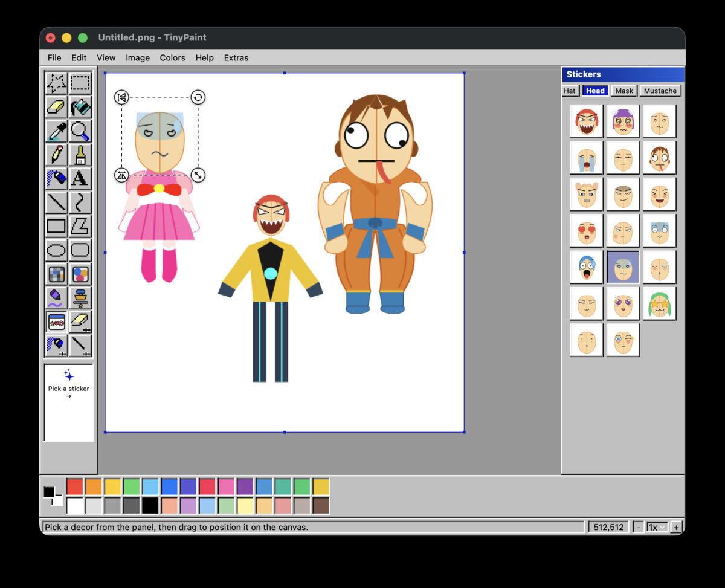The width and height of the screenshot is (725, 588).
Task: Select the colored circles tool
Action: click(80, 274)
